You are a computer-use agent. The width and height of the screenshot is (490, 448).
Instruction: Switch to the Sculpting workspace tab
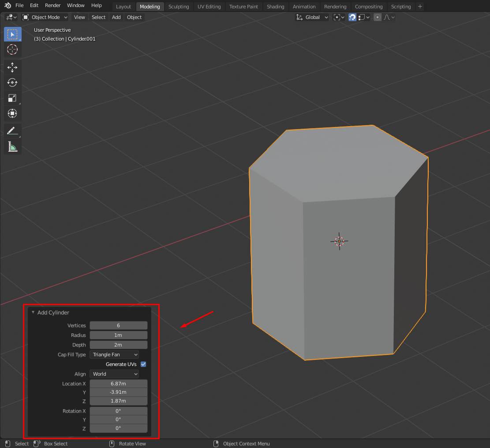tap(179, 7)
